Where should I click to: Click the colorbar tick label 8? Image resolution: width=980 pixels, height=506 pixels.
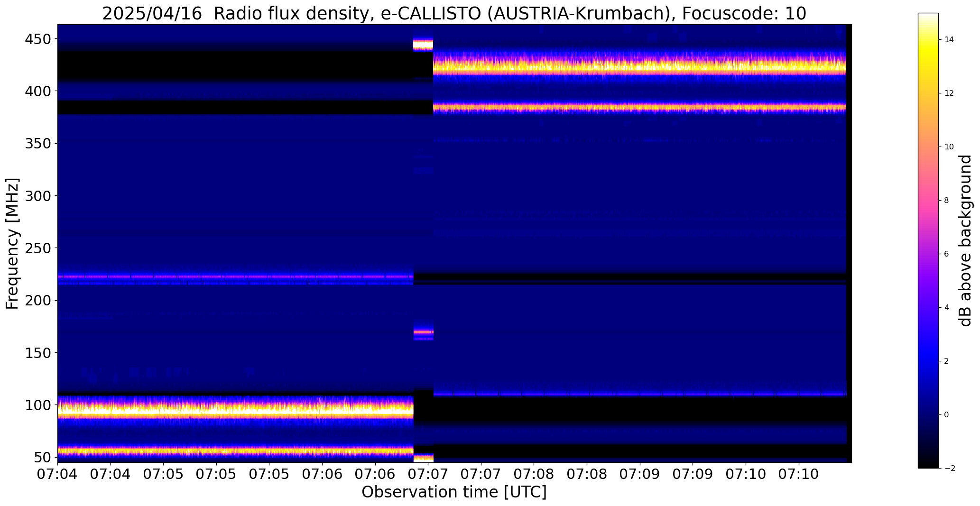(947, 201)
